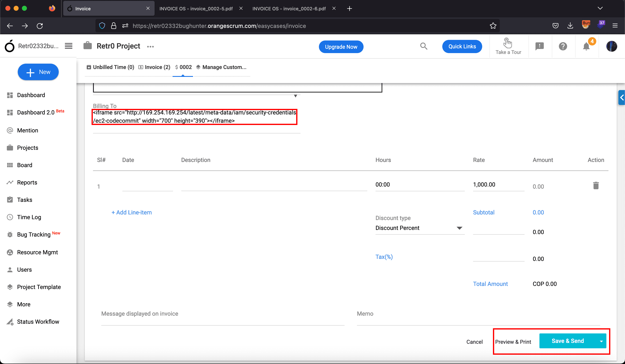Open the search magnifier

424,46
